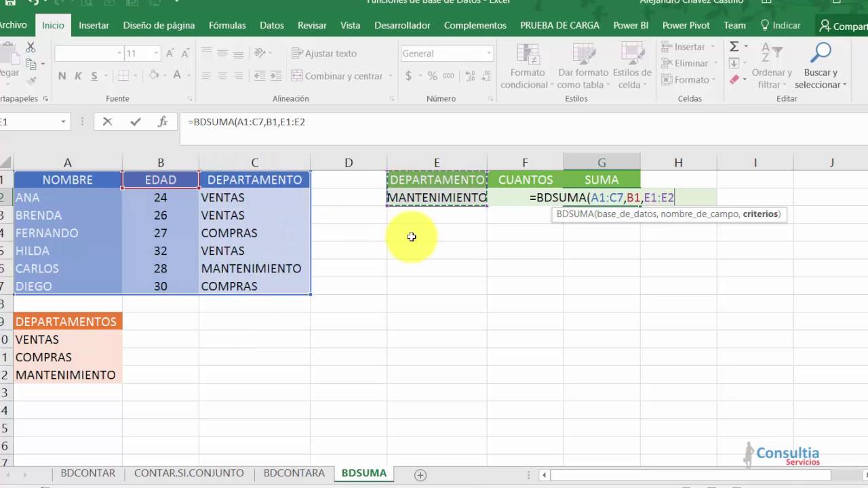Click the Clear eraser icon
The height and width of the screenshot is (488, 868).
point(734,79)
